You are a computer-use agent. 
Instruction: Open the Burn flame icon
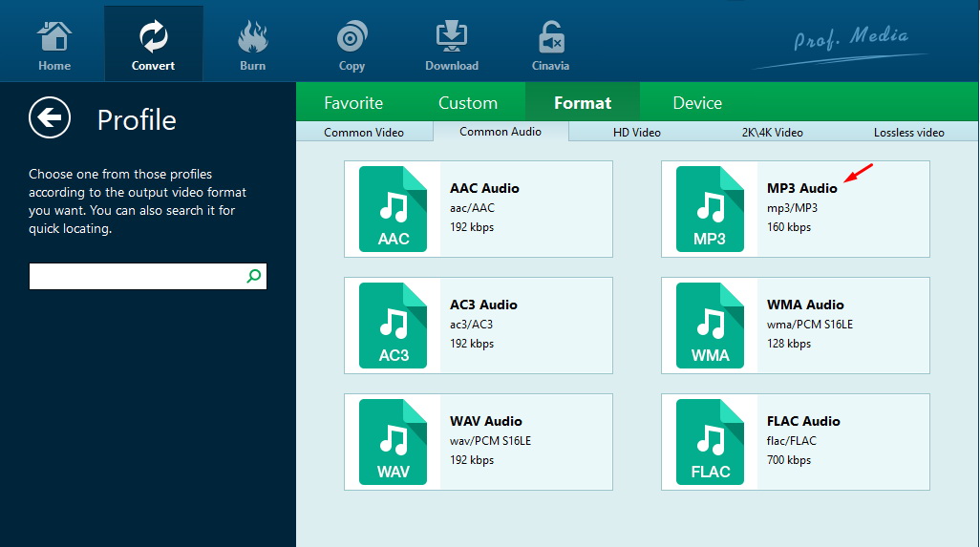click(x=252, y=36)
